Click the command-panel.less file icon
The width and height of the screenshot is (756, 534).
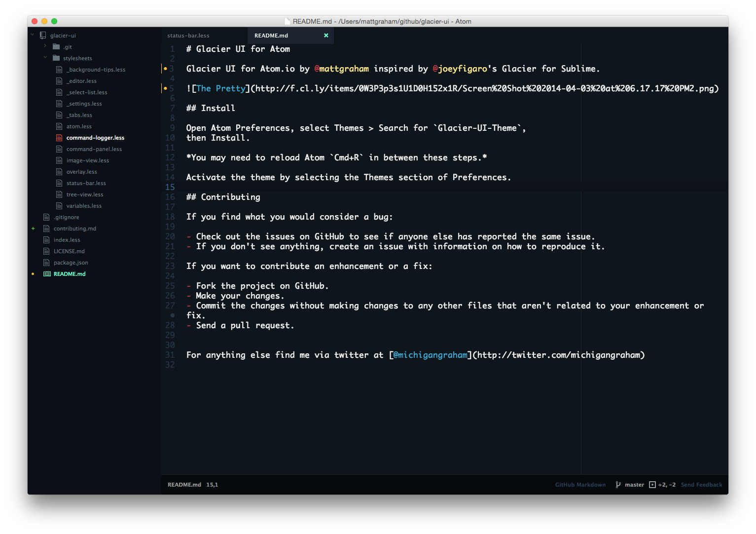59,149
